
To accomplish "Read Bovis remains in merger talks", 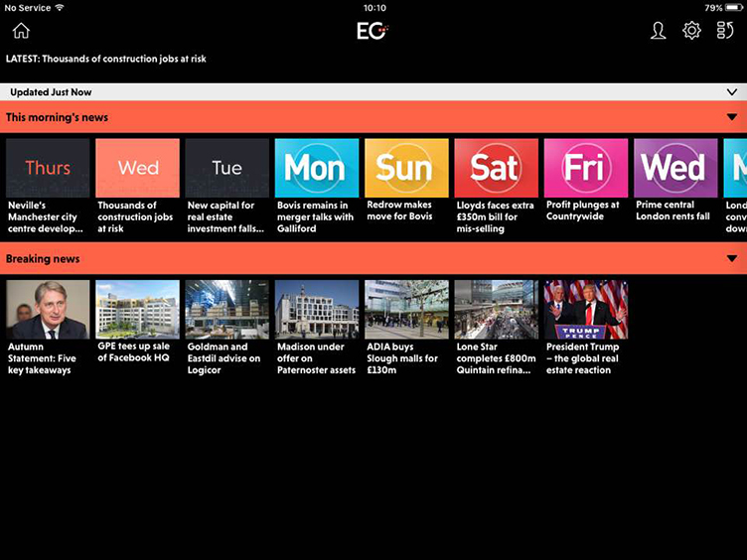I will click(315, 216).
